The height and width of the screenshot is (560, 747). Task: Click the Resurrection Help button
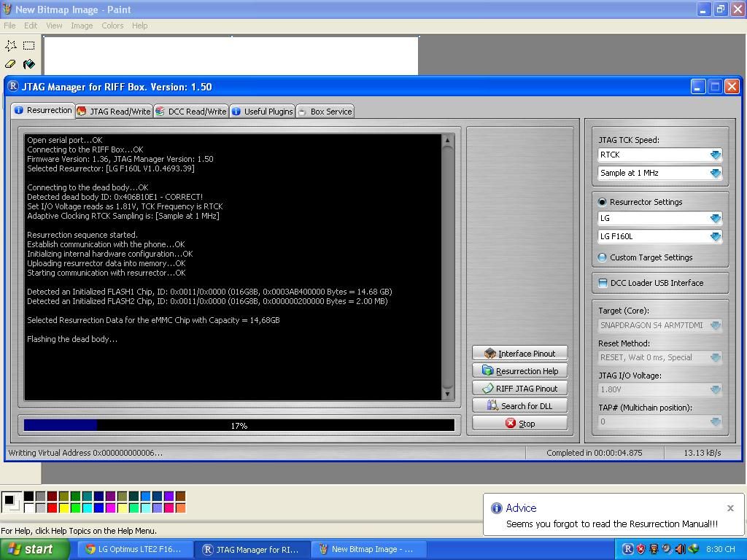519,371
